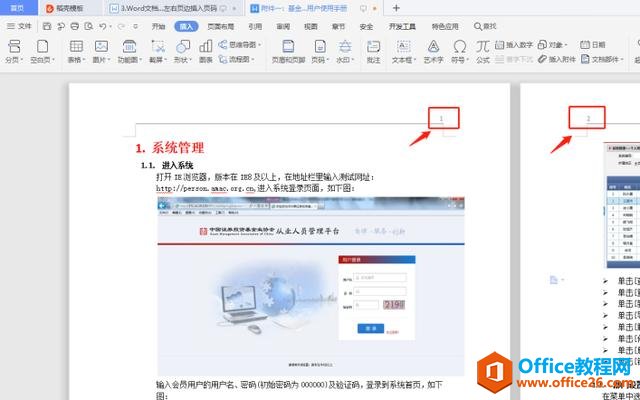The height and width of the screenshot is (400, 640).
Task: Switch to the 章节 ribbon tab
Action: click(x=338, y=27)
